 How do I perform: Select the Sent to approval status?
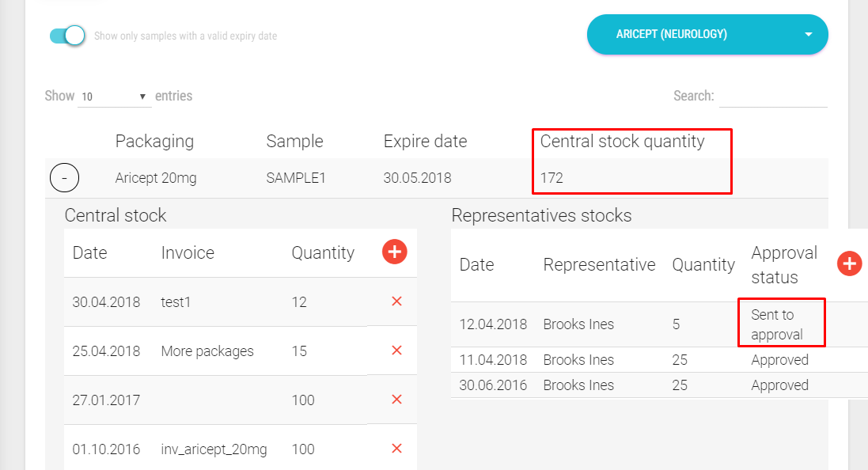point(776,324)
